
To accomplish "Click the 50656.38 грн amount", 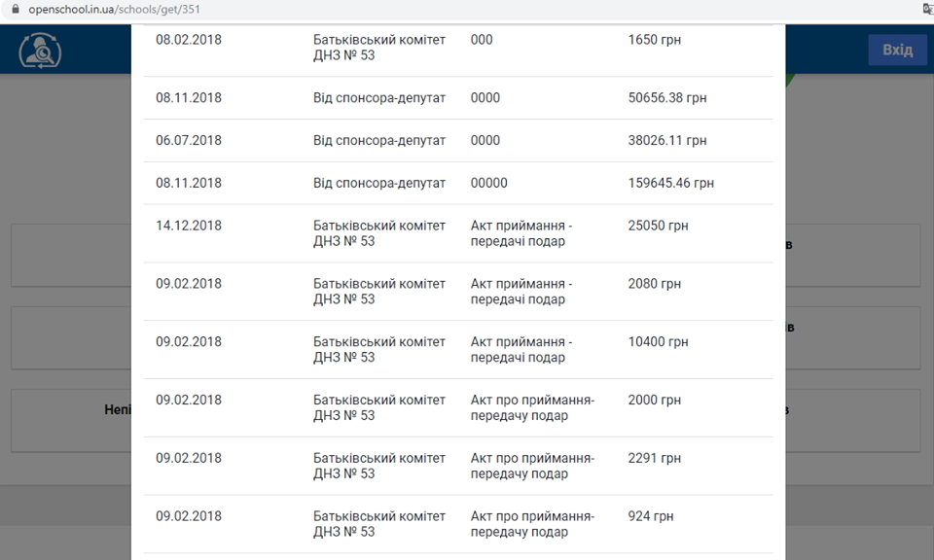I will 667,98.
